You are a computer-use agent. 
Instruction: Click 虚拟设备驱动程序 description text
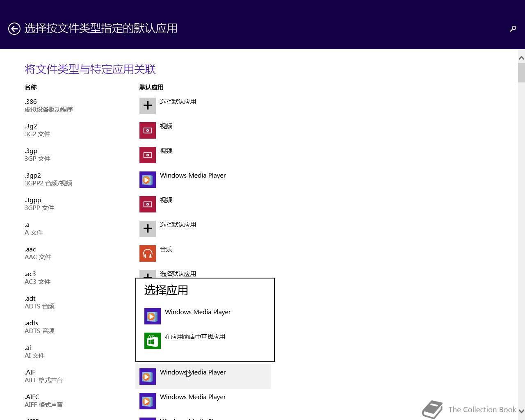[49, 110]
